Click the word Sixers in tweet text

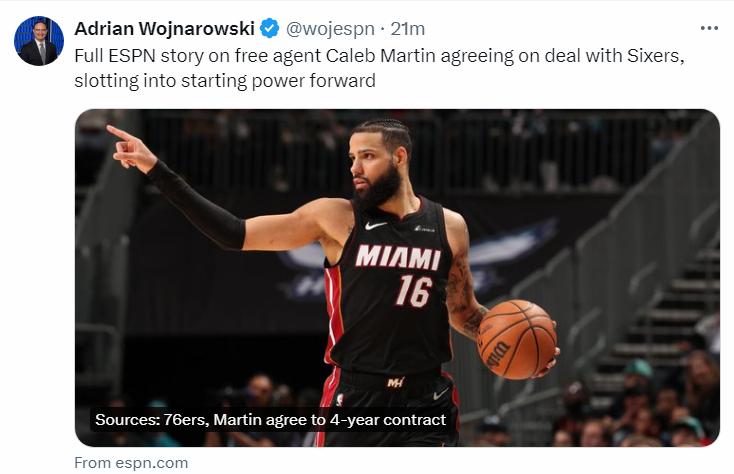(x=655, y=56)
